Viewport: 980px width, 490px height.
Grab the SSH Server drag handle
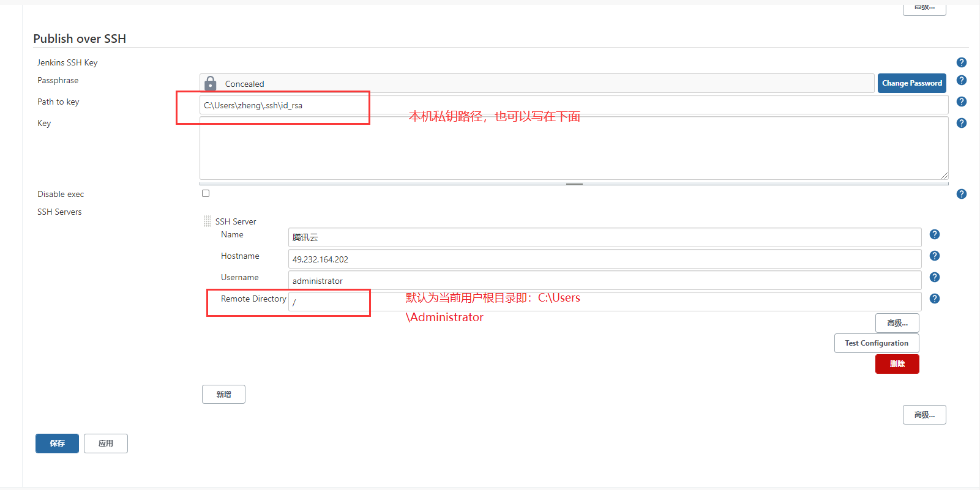208,221
